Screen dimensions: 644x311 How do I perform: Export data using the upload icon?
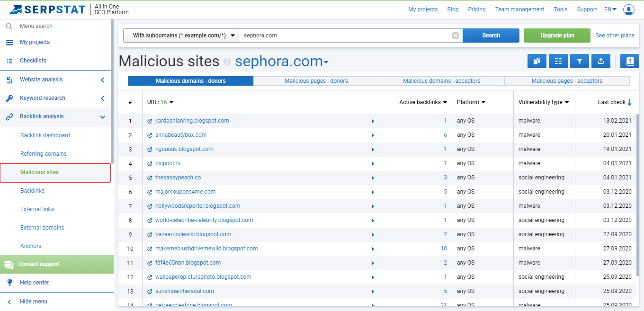[x=600, y=61]
